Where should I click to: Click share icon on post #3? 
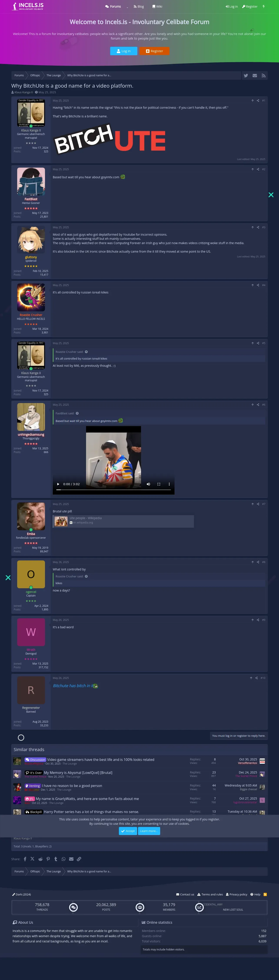coord(258,227)
